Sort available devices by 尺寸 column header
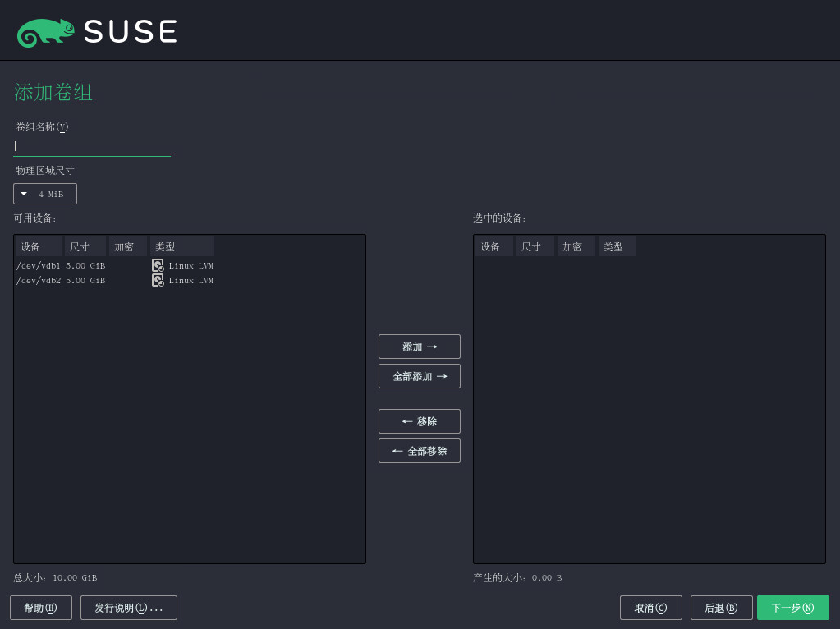This screenshot has height=629, width=840. 85,246
